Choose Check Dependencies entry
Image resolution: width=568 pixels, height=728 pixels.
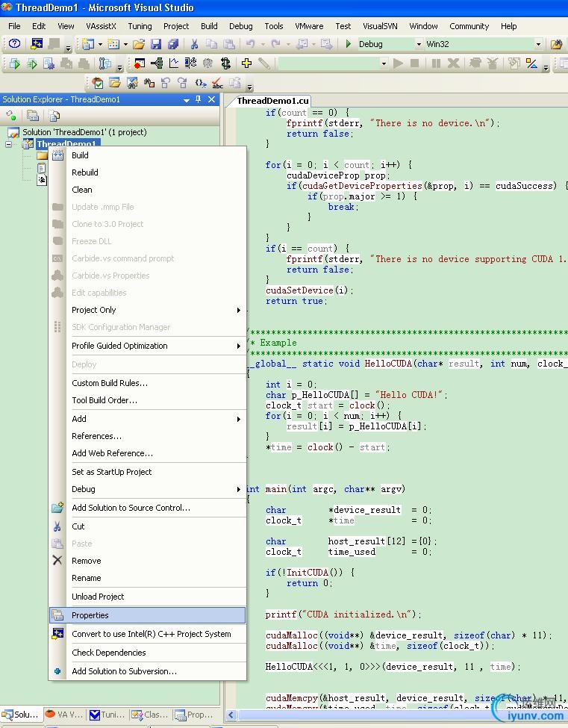(x=147, y=653)
